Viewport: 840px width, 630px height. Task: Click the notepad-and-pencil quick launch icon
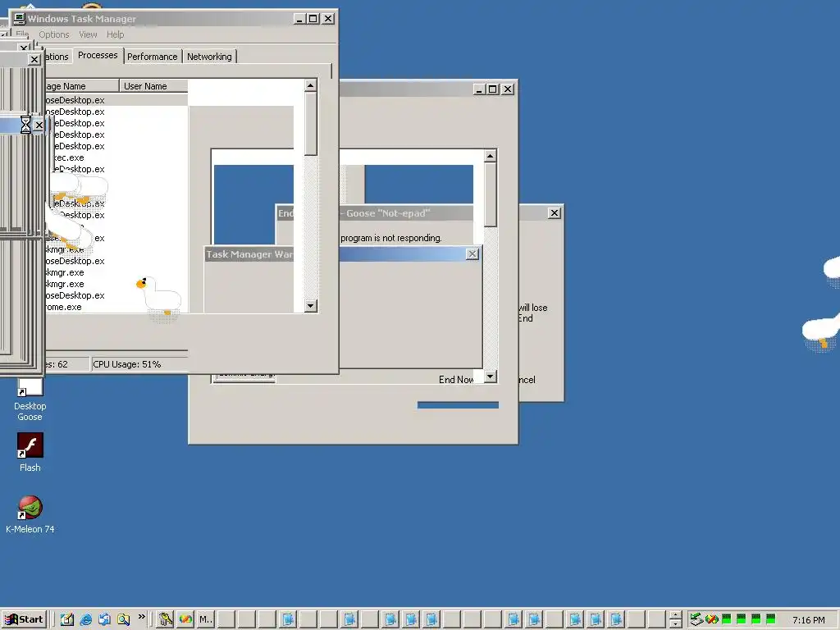(x=67, y=619)
